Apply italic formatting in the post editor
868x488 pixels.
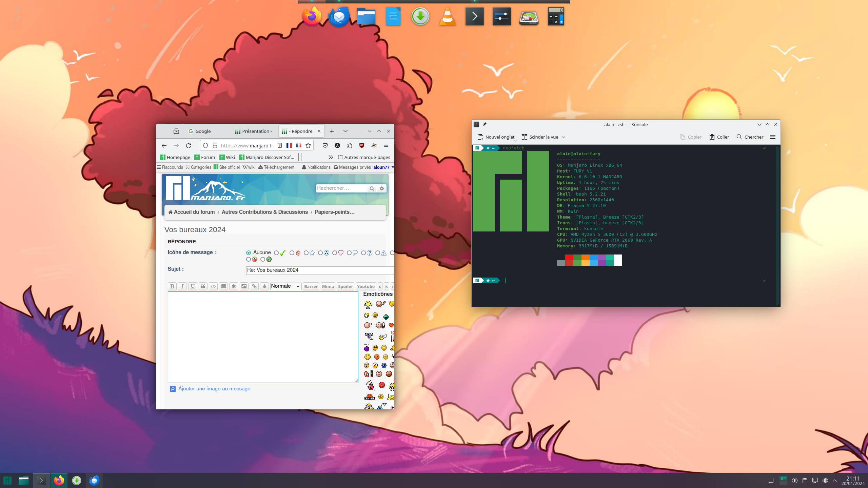[182, 286]
